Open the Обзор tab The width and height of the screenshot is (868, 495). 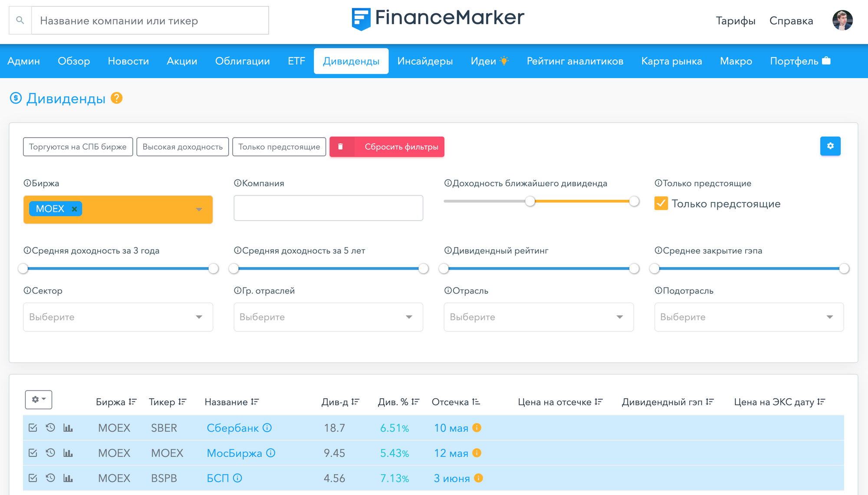pyautogui.click(x=74, y=61)
